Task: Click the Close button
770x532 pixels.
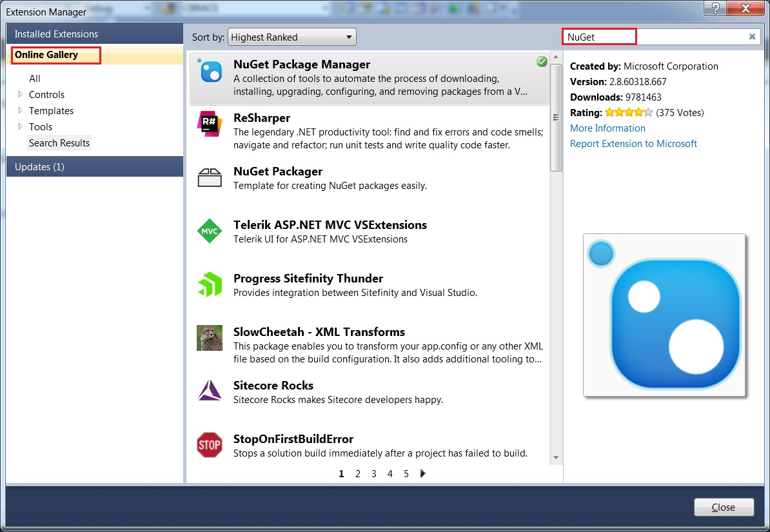Action: pos(724,507)
